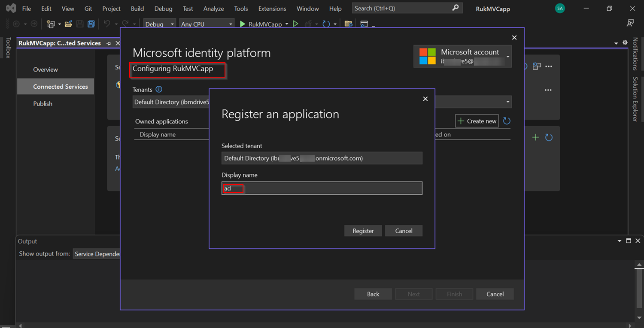Close the RukMVCapp Connected Services tab
The width and height of the screenshot is (644, 328).
[x=118, y=43]
